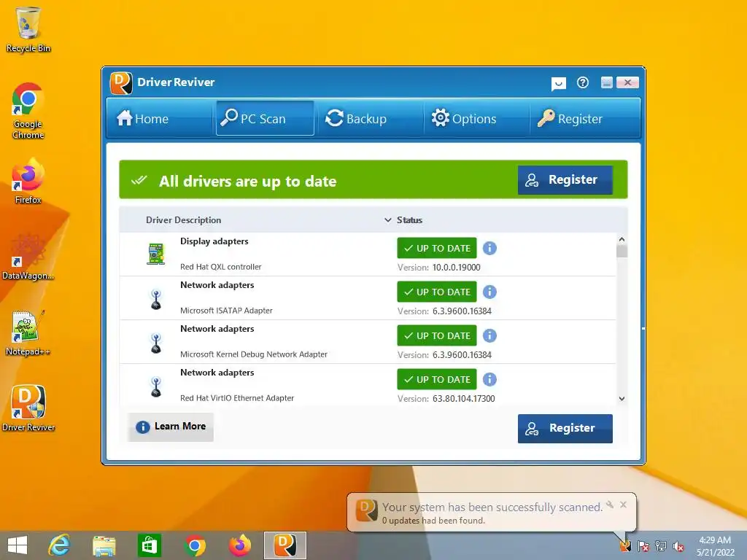Select the Microsoft Kernel Debug Network Adapter text
This screenshot has height=560, width=747.
click(253, 354)
